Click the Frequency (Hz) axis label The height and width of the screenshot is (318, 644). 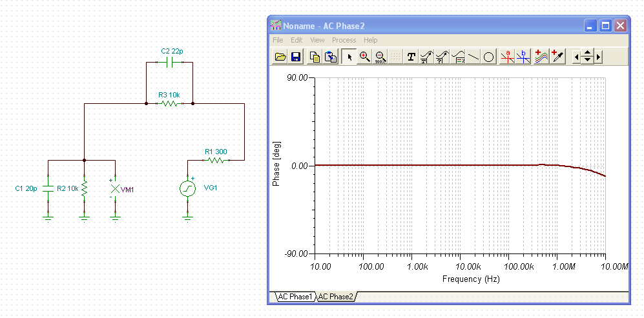coord(471,279)
